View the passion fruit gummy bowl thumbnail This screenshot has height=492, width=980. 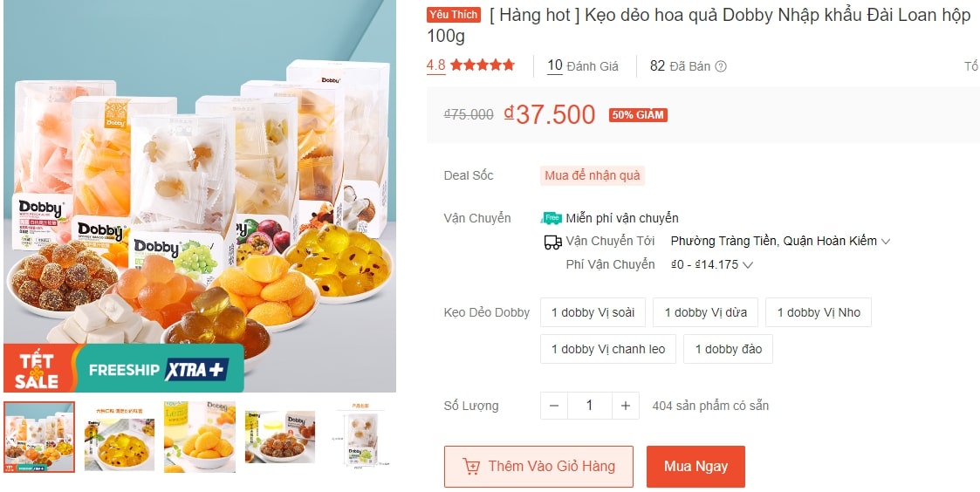tap(120, 436)
